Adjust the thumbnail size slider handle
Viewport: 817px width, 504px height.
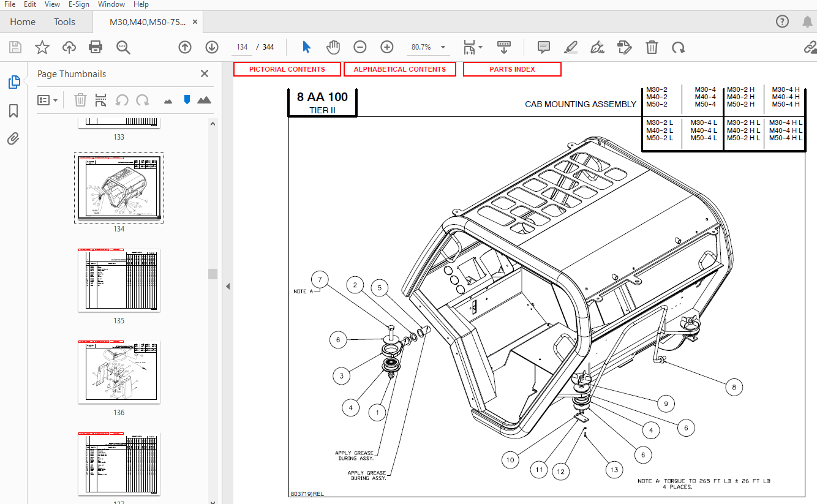pyautogui.click(x=187, y=100)
